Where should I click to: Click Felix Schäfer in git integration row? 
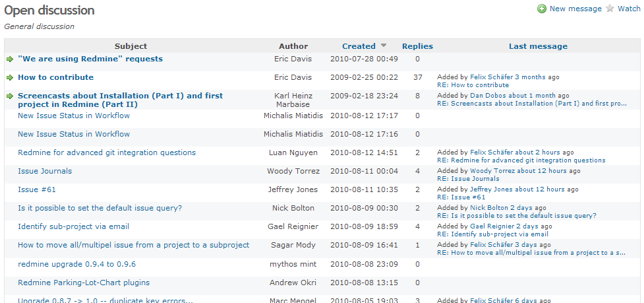pyautogui.click(x=492, y=152)
